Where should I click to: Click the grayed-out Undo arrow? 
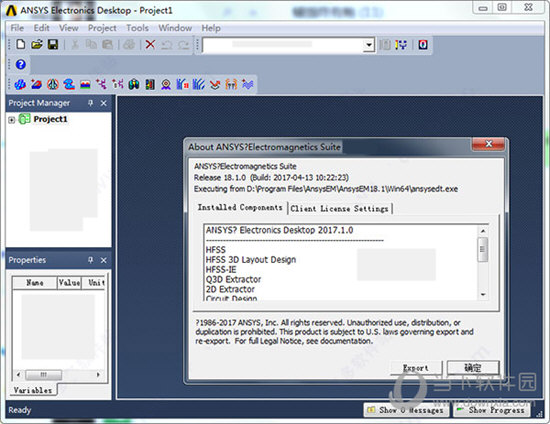pyautogui.click(x=167, y=45)
